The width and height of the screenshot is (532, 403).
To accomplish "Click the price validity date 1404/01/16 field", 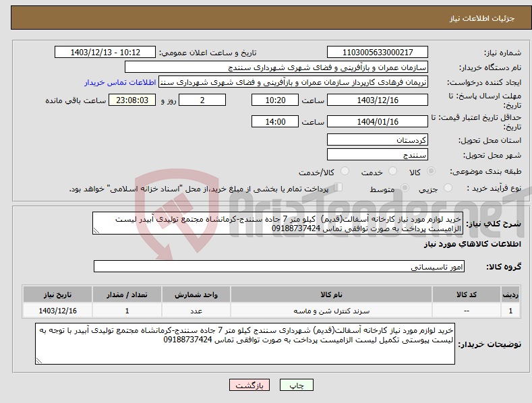I will coord(378,121).
